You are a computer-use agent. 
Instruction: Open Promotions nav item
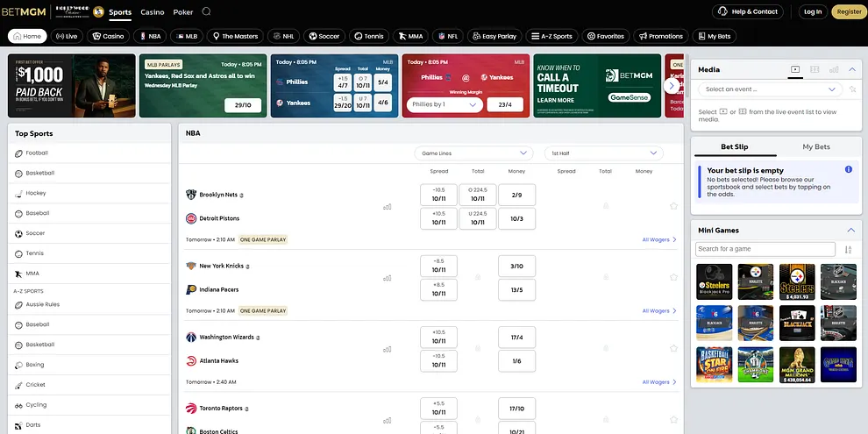tap(661, 37)
